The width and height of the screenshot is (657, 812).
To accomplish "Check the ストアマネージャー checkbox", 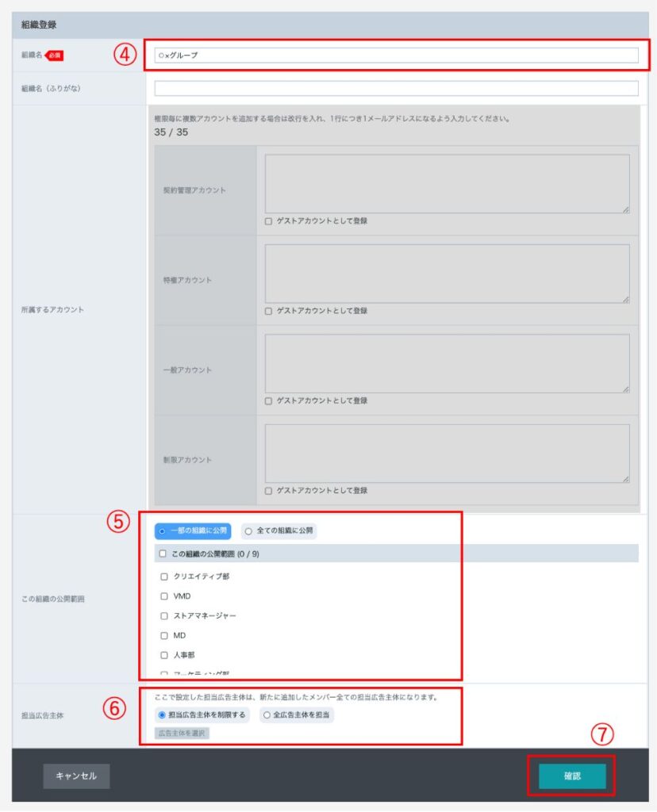I will pos(164,616).
